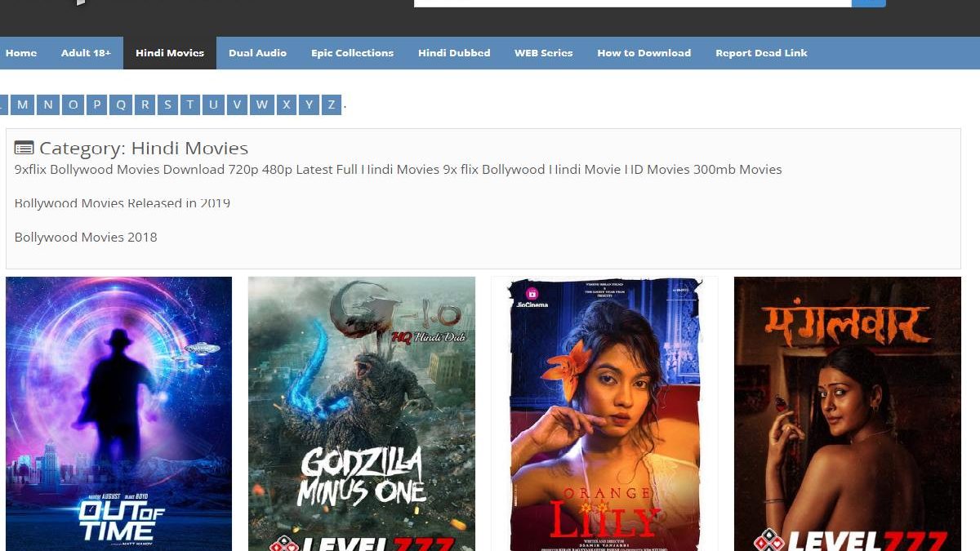Open the Adult 18+ menu item

86,53
